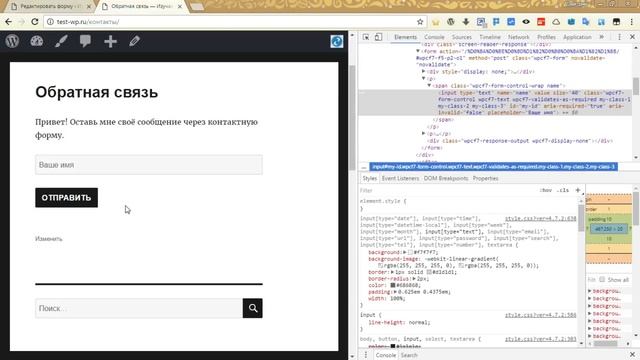Image resolution: width=640 pixels, height=360 pixels.
Task: Open the DOM Breakpoints pane tab
Action: [x=446, y=178]
